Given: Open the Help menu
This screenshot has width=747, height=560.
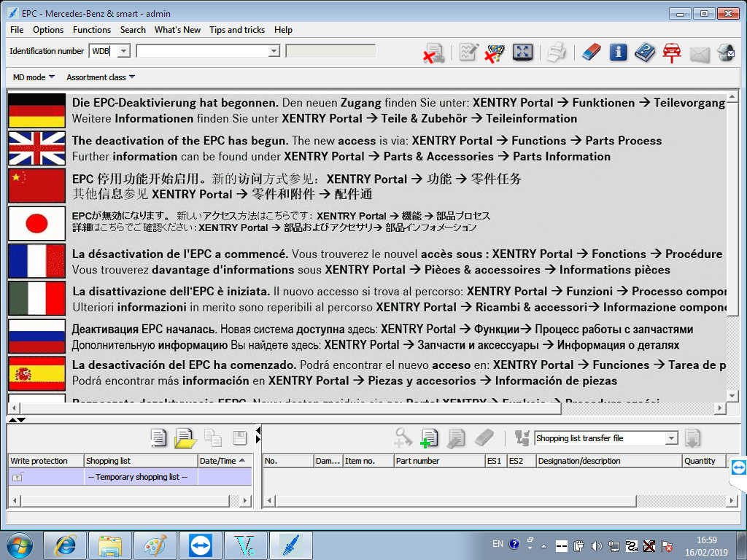Looking at the screenshot, I should point(283,29).
